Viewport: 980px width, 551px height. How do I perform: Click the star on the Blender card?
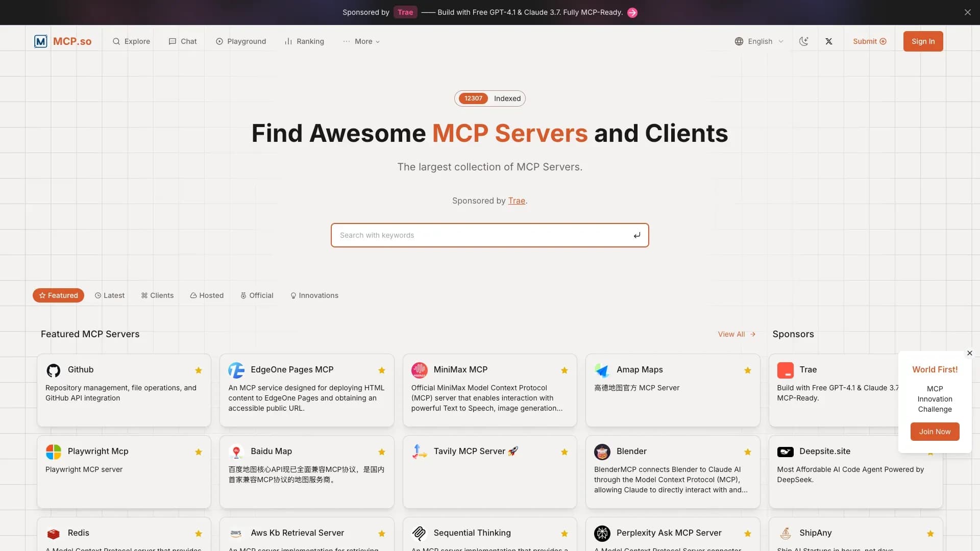click(748, 452)
